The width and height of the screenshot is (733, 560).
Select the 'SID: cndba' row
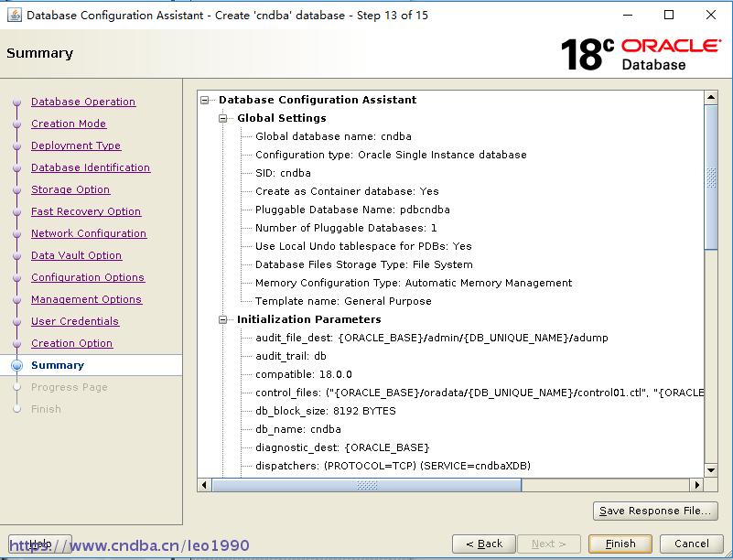click(283, 173)
